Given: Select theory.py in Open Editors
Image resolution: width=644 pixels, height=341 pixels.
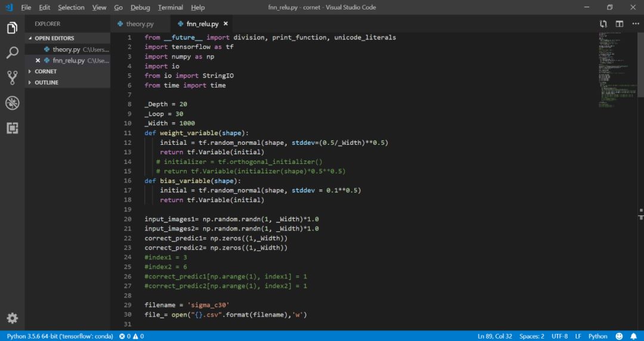Looking at the screenshot, I should [x=67, y=49].
